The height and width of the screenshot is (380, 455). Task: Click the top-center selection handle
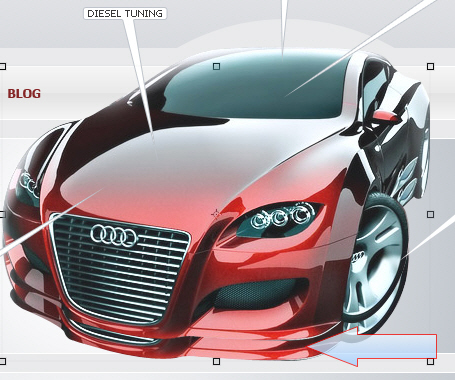click(x=216, y=67)
